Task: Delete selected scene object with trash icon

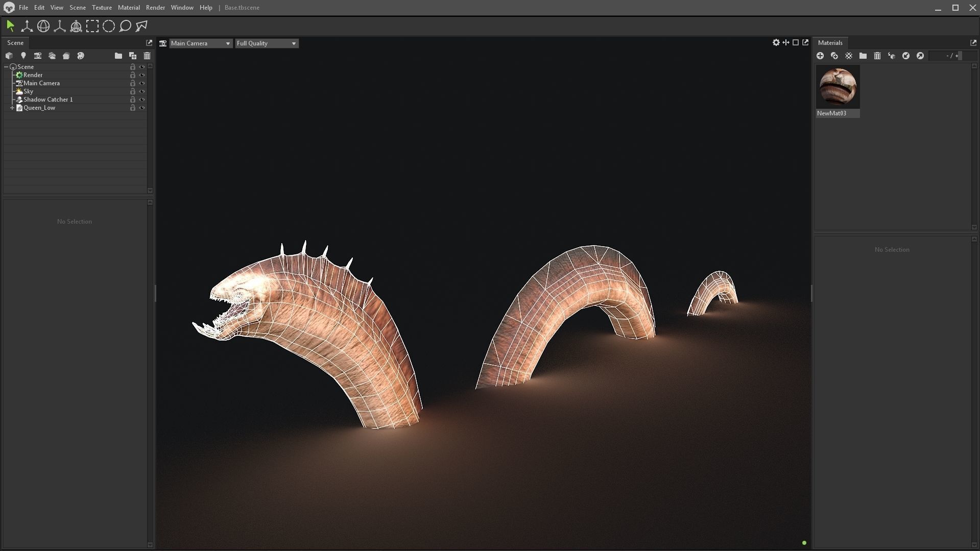Action: [147, 56]
